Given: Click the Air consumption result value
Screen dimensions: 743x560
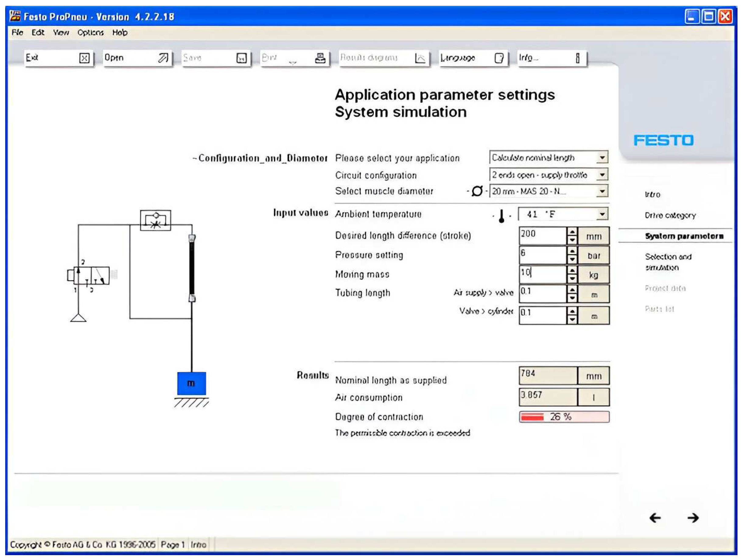Looking at the screenshot, I should [x=548, y=397].
